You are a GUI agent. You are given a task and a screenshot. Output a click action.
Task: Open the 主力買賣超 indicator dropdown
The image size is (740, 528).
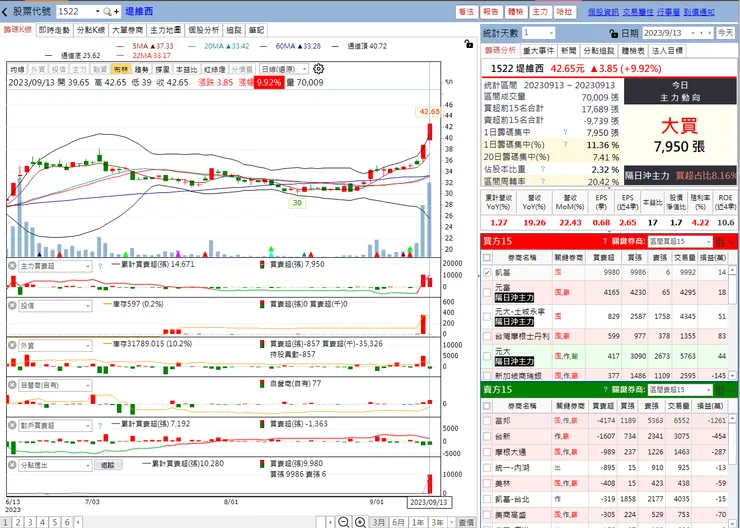tap(55, 266)
